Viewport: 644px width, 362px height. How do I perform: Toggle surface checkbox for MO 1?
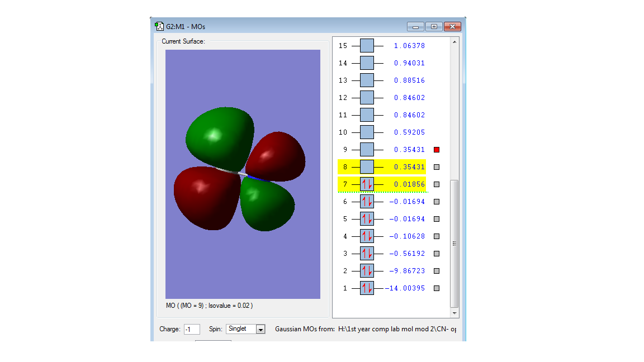437,288
